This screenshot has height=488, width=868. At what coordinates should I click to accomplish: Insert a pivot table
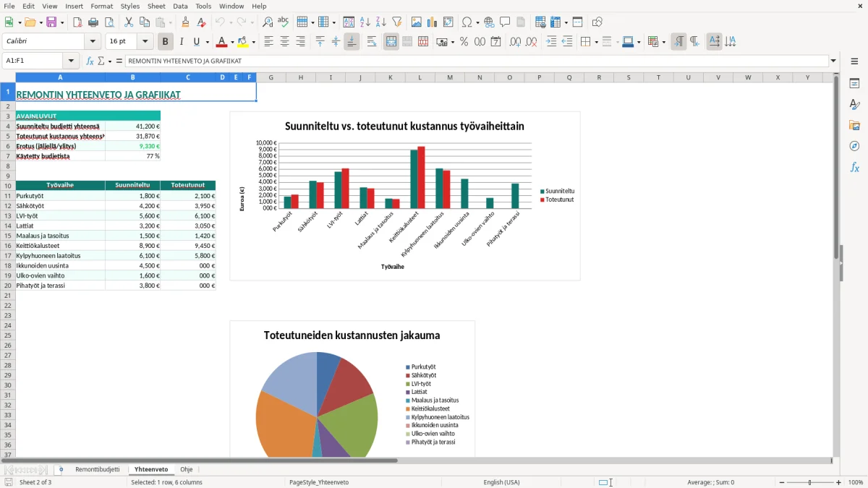[448, 22]
